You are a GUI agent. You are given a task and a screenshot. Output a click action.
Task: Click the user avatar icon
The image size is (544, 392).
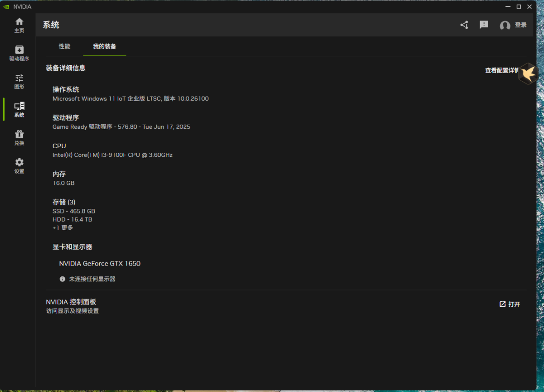tap(505, 25)
